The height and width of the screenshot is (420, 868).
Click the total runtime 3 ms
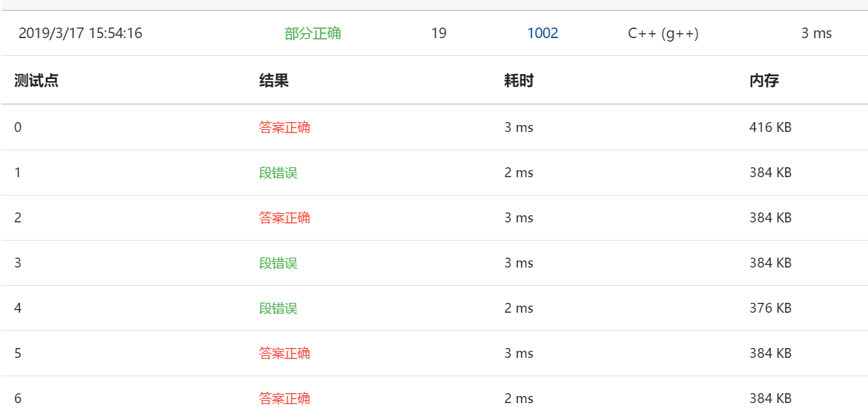pyautogui.click(x=815, y=32)
